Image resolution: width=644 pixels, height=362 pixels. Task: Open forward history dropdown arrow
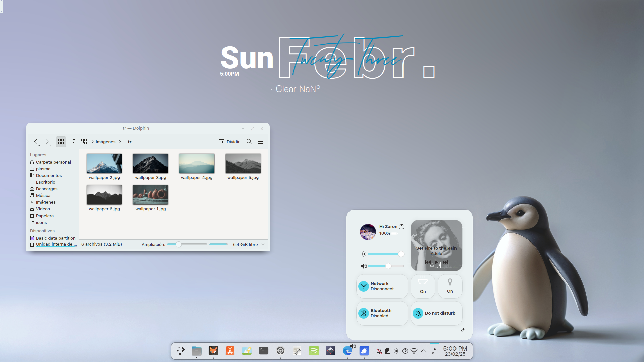(x=51, y=145)
